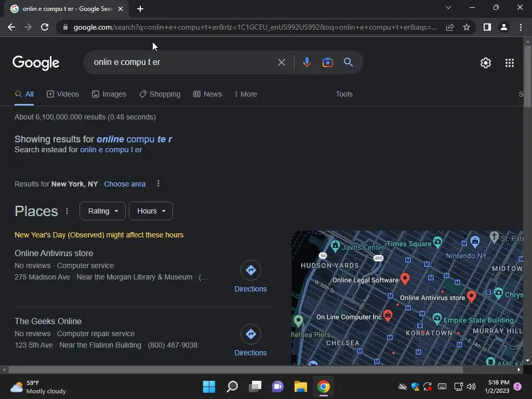Open the weather widget showing 59°F

point(38,387)
